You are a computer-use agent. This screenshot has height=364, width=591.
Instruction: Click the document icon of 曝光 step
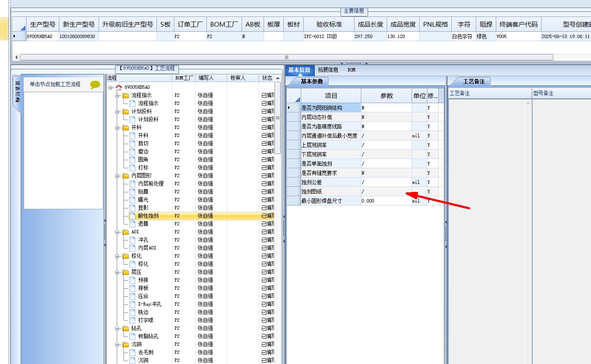pos(132,200)
